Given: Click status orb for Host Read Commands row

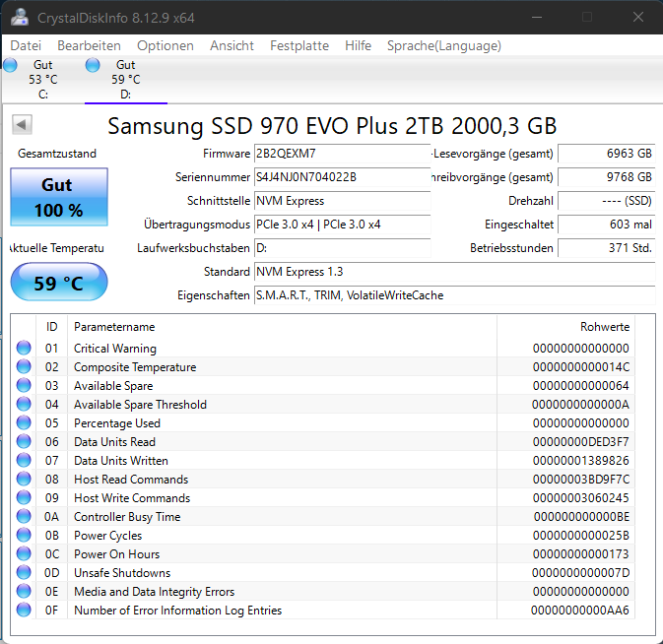Looking at the screenshot, I should (x=24, y=479).
